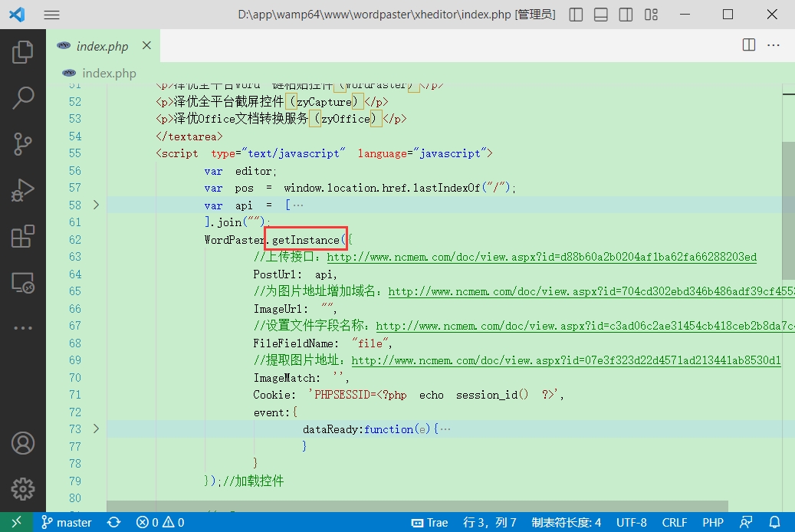
Task: Open the Extensions view
Action: (23, 236)
